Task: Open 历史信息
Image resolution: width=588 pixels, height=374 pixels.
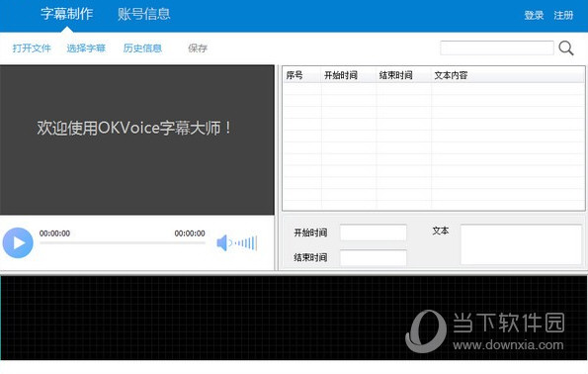Action: 142,48
